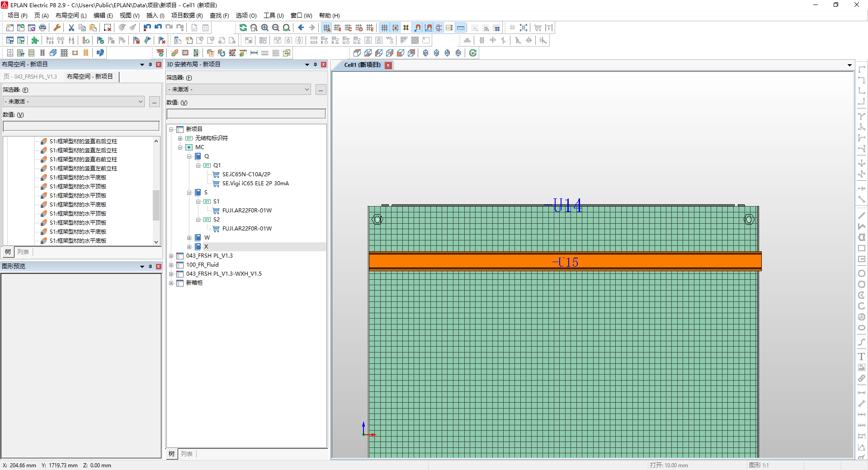Click the green refresh icon on toolbar

point(243,28)
